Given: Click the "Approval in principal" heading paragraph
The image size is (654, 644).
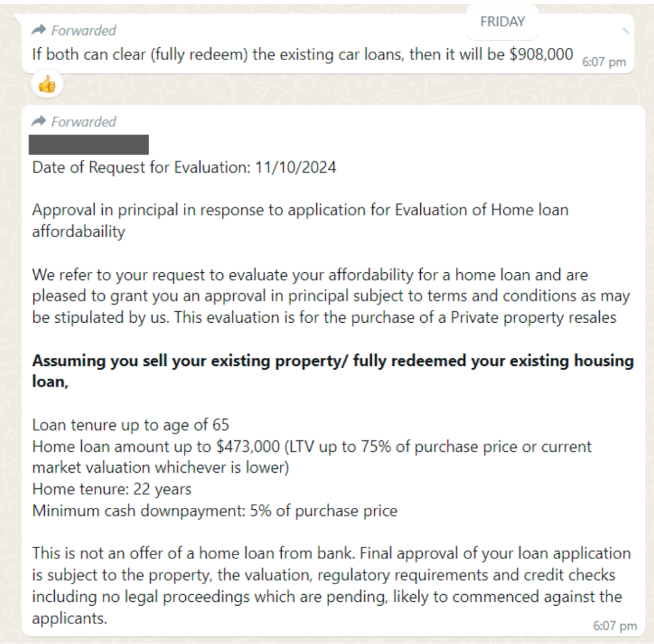Looking at the screenshot, I should (x=300, y=219).
